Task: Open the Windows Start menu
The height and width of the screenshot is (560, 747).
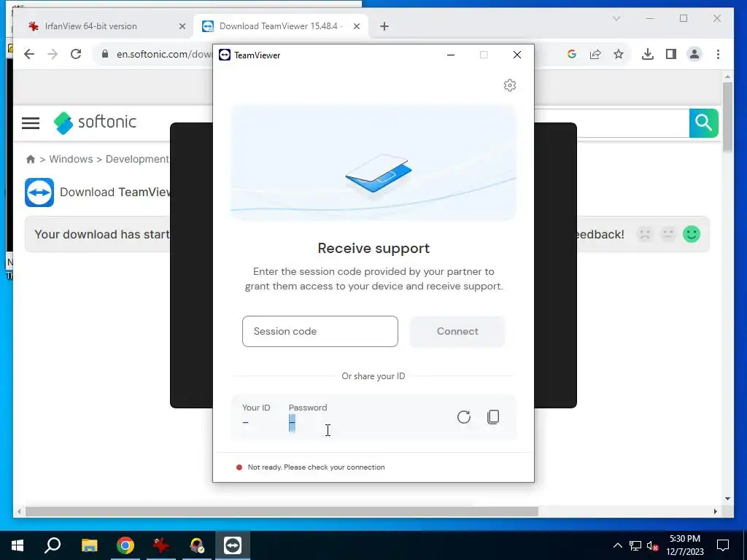Action: 18,545
